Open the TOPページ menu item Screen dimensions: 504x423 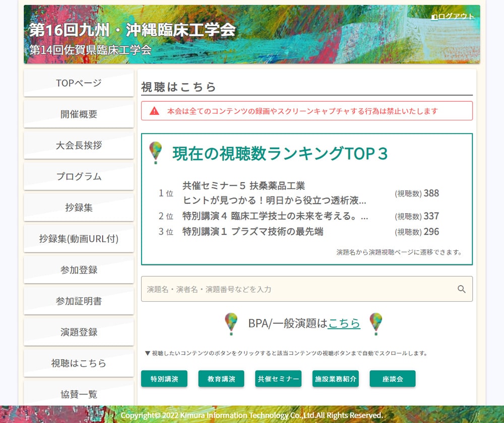(79, 83)
